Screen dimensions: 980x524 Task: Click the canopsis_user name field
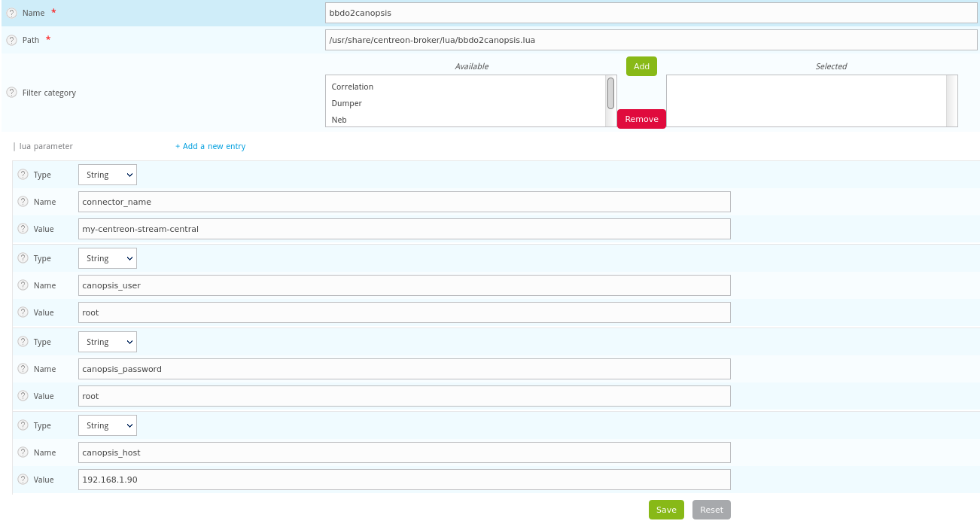[404, 285]
